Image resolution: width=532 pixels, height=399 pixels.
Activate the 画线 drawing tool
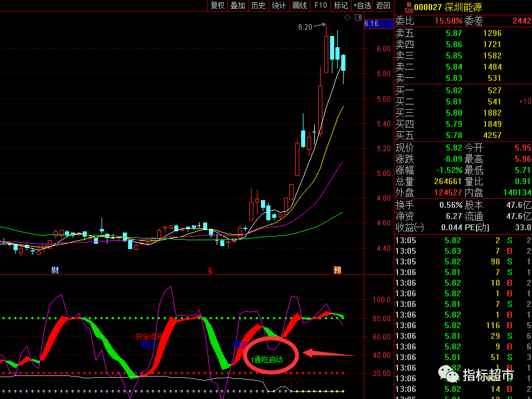tap(299, 5)
